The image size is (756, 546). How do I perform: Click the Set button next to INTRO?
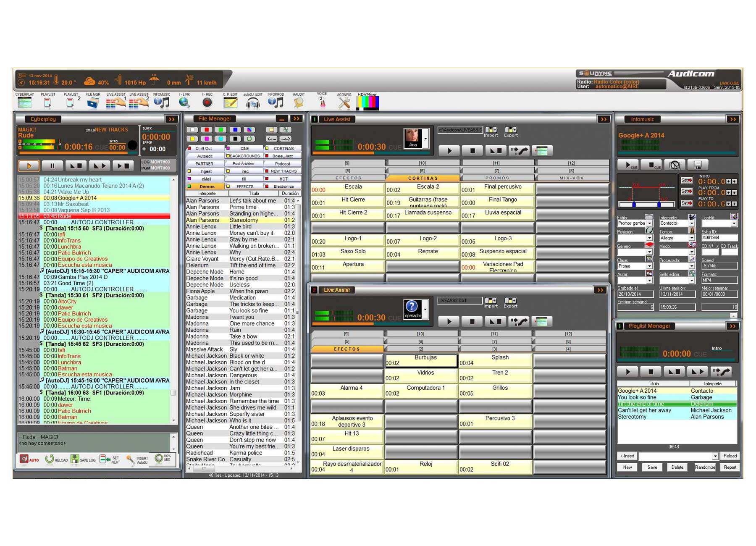tap(686, 181)
